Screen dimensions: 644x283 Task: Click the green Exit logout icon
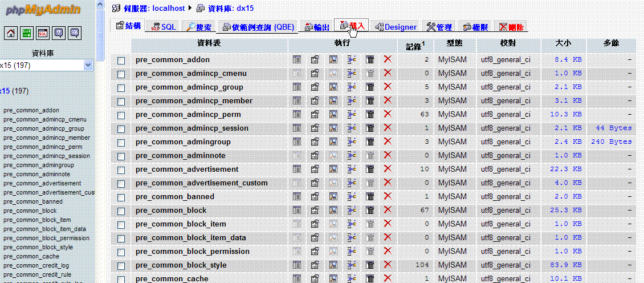coord(27,33)
